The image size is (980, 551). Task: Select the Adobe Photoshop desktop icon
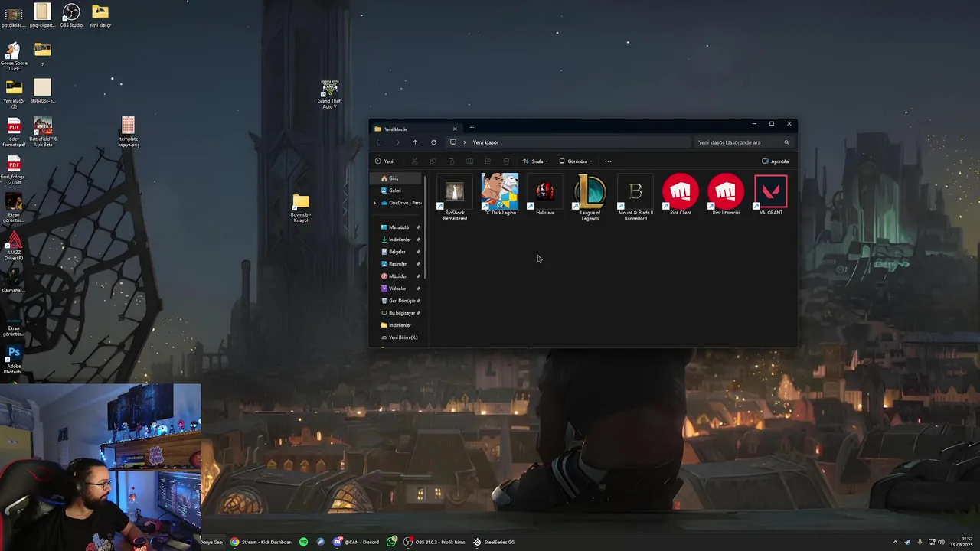tap(14, 360)
